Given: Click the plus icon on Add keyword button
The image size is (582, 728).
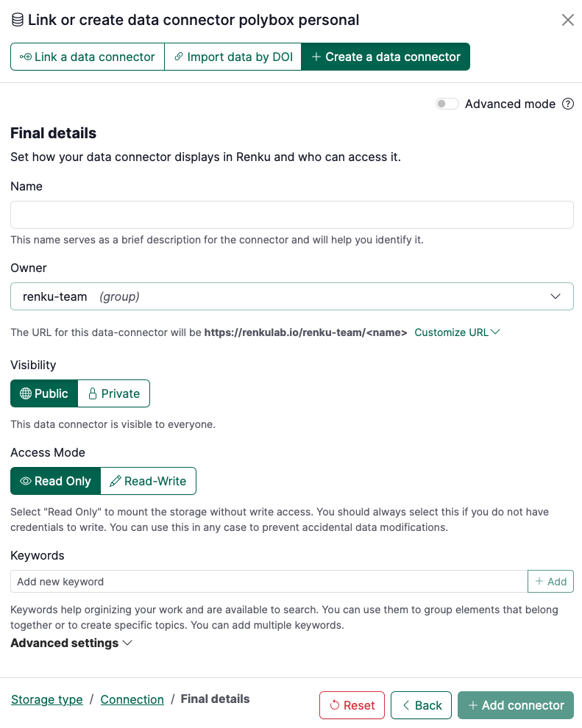Looking at the screenshot, I should pos(539,581).
